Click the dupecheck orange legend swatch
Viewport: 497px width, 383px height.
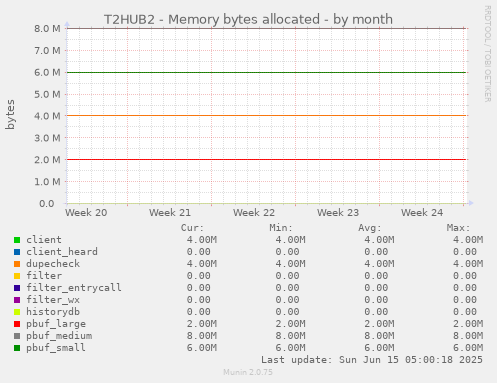tap(17, 264)
